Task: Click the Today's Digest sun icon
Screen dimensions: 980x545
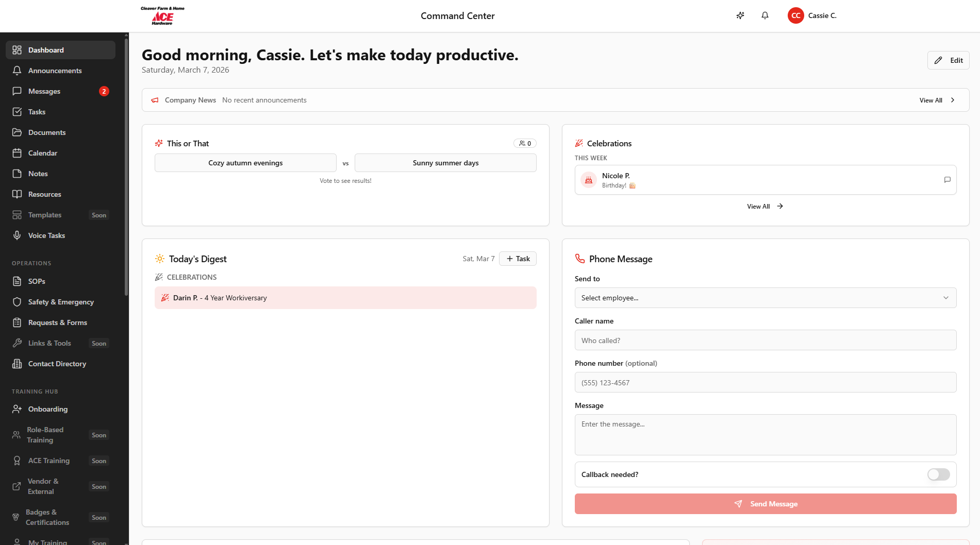Action: [160, 259]
